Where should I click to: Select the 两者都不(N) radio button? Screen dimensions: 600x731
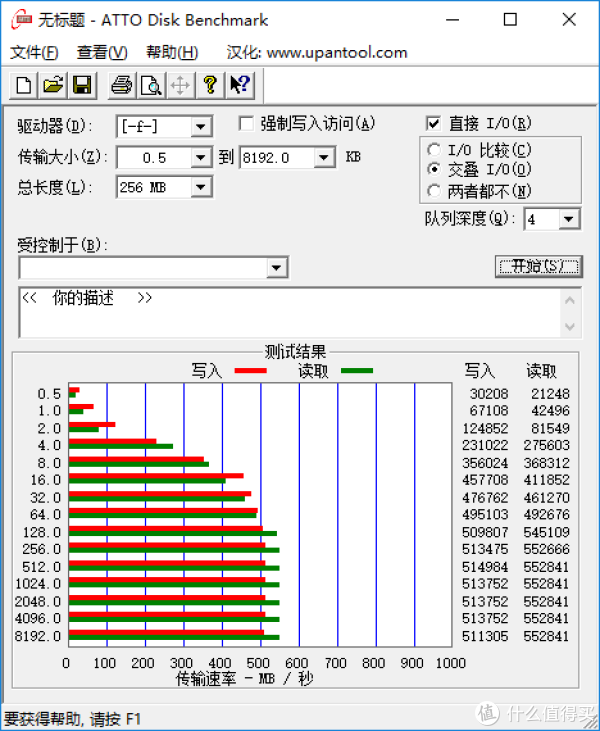(x=434, y=190)
